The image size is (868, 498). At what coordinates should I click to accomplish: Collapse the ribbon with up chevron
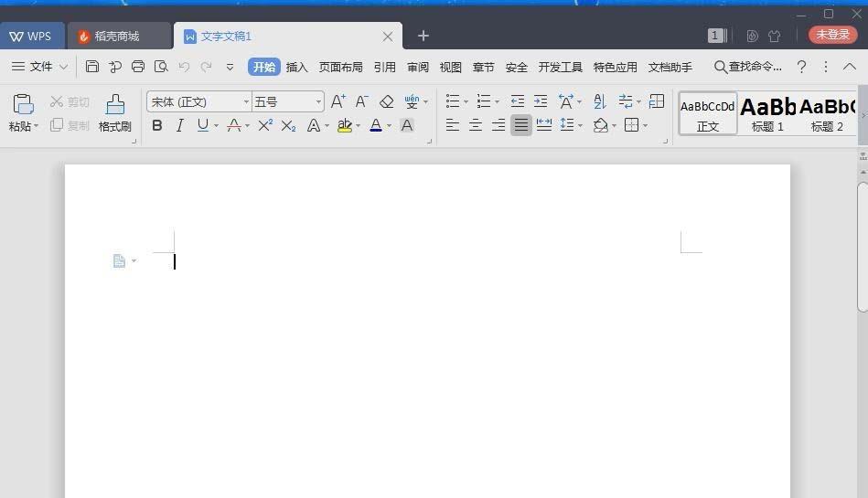849,67
